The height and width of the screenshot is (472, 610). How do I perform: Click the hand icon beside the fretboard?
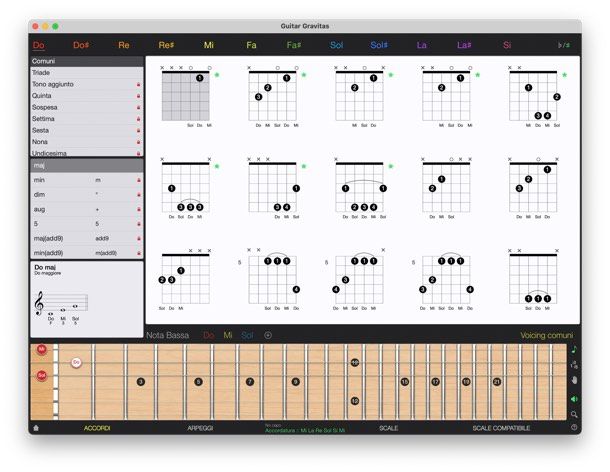(574, 381)
